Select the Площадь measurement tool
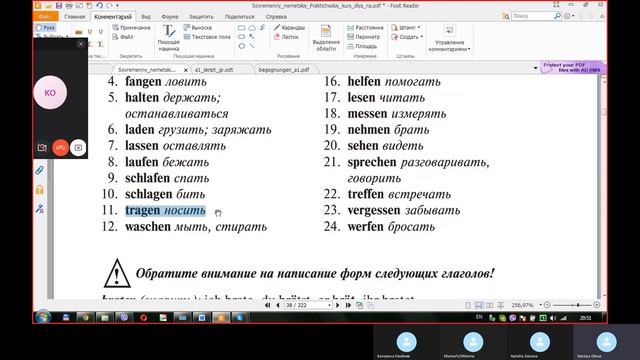This screenshot has width=640, height=360. click(362, 46)
